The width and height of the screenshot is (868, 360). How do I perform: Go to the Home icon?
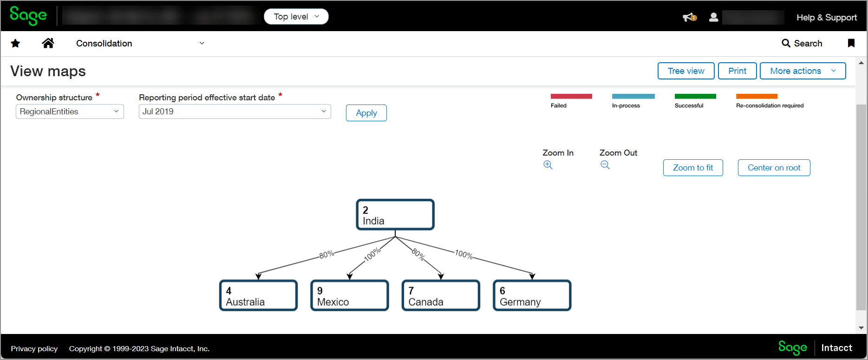pos(48,43)
